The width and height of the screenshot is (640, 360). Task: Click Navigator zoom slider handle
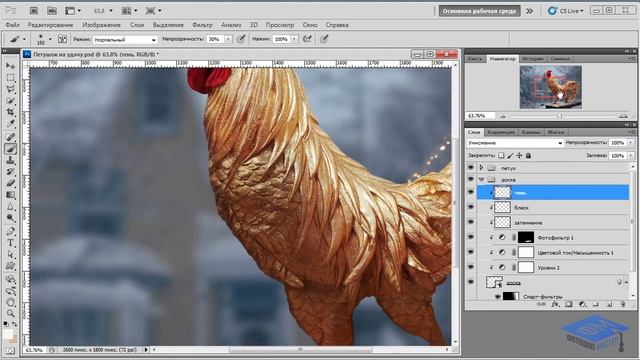pyautogui.click(x=559, y=116)
